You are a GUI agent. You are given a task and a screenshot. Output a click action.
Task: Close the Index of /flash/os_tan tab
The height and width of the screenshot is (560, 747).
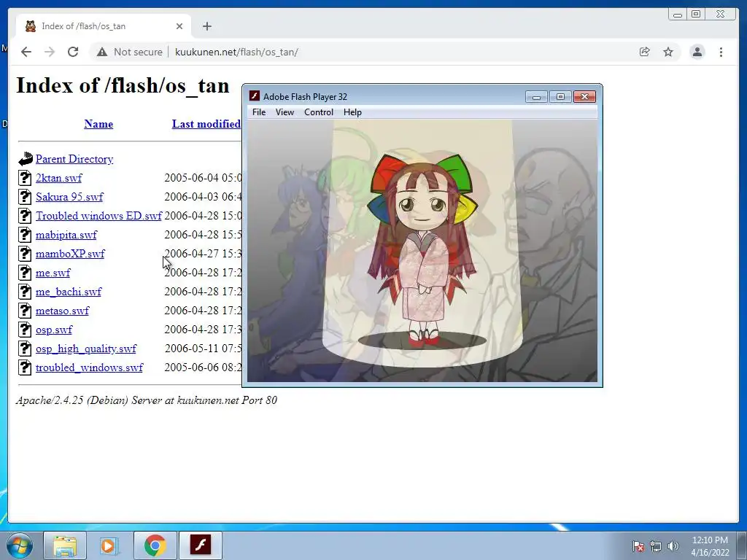[179, 26]
